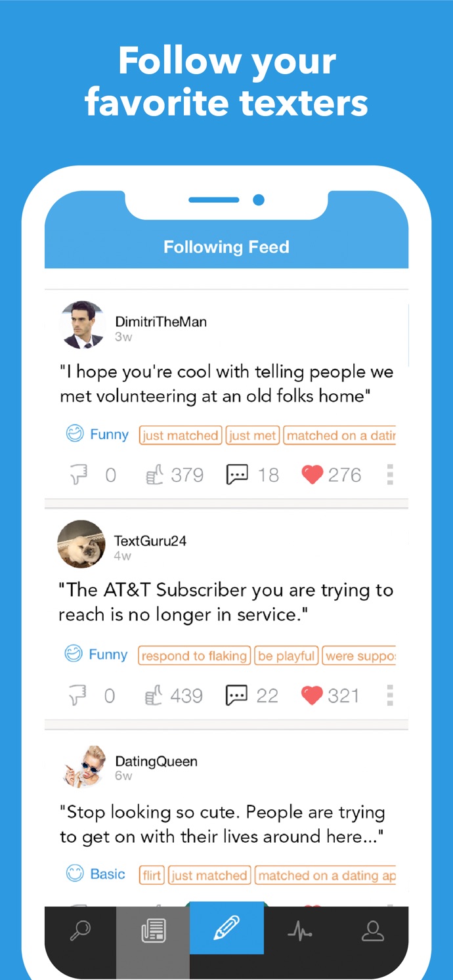Open more options for TextGuru24's post
This screenshot has width=453, height=980.
pyautogui.click(x=390, y=695)
